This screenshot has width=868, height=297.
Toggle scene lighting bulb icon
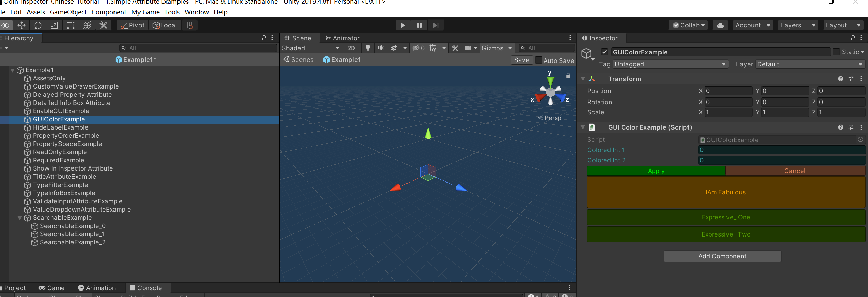[368, 48]
